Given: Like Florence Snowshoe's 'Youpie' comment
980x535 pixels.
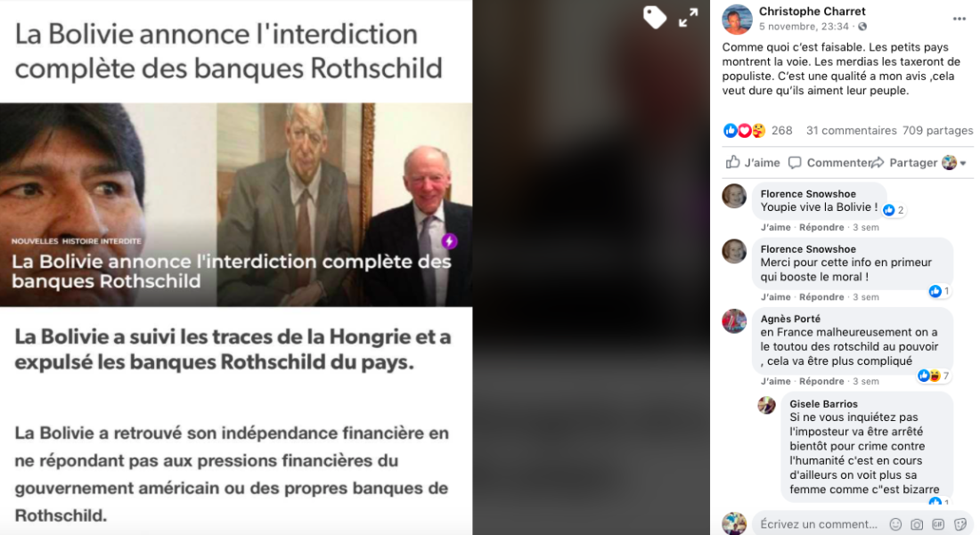Looking at the screenshot, I should coord(775,227).
